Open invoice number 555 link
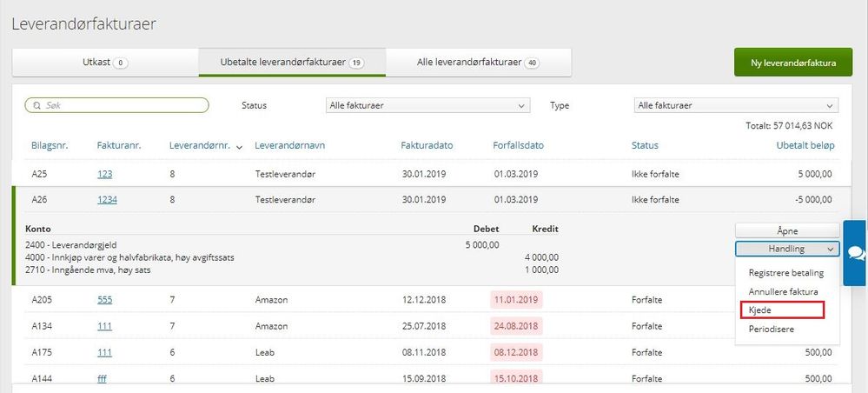 click(x=104, y=300)
